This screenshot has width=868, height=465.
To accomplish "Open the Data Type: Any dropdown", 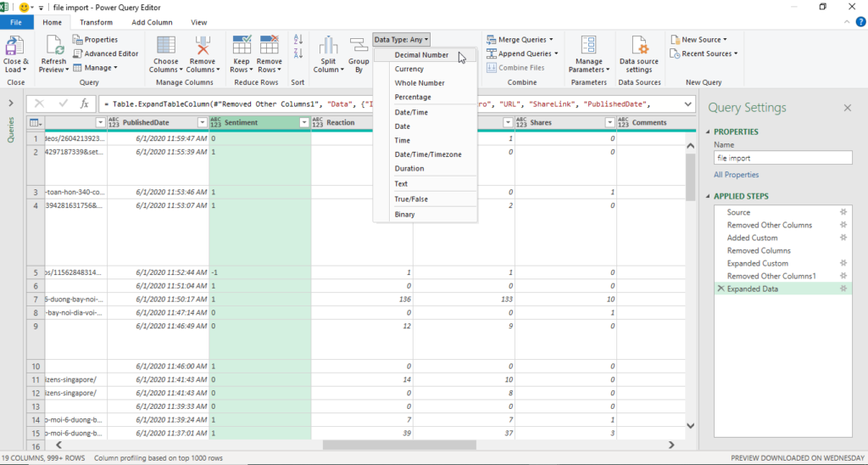I will [x=401, y=39].
